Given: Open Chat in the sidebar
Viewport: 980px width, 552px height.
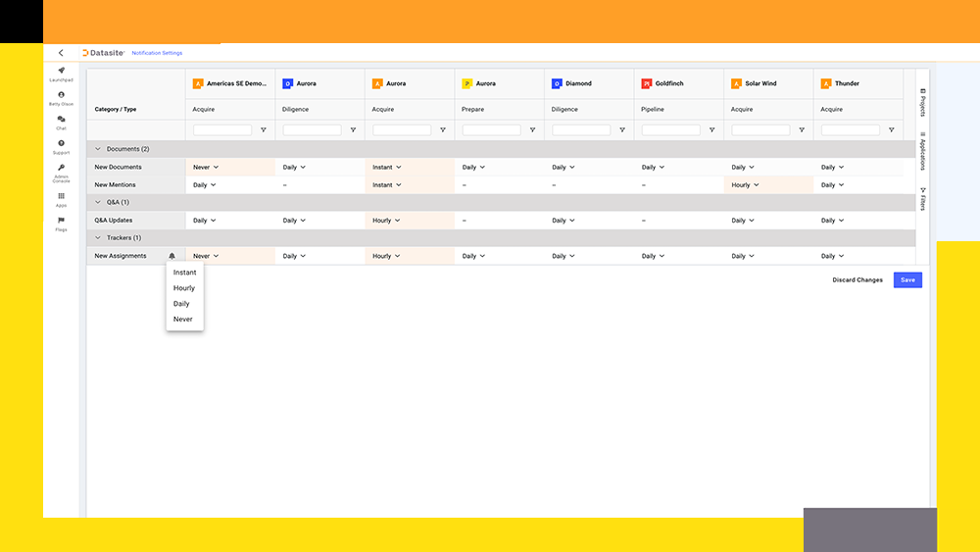Looking at the screenshot, I should 61,122.
